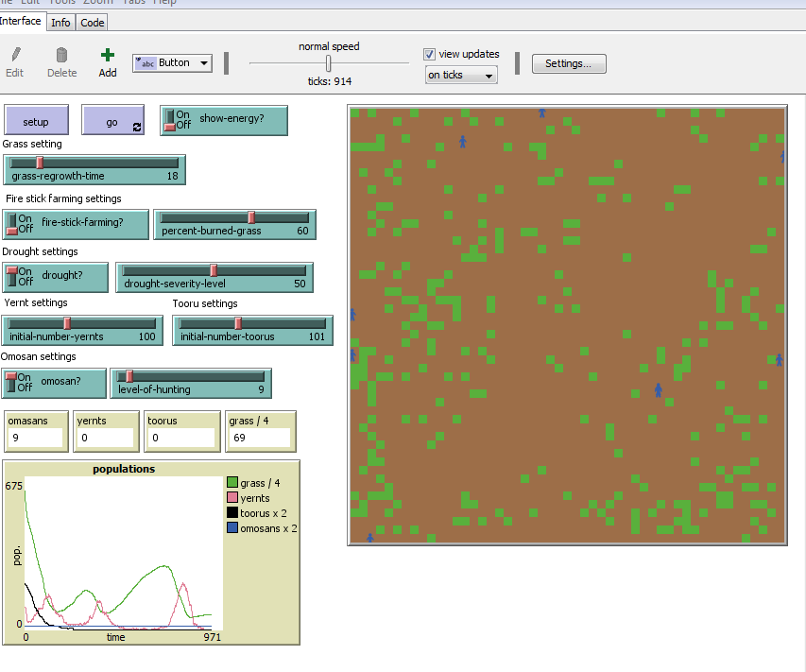This screenshot has height=672, width=806.
Task: Open the Tools menu
Action: pos(62,2)
